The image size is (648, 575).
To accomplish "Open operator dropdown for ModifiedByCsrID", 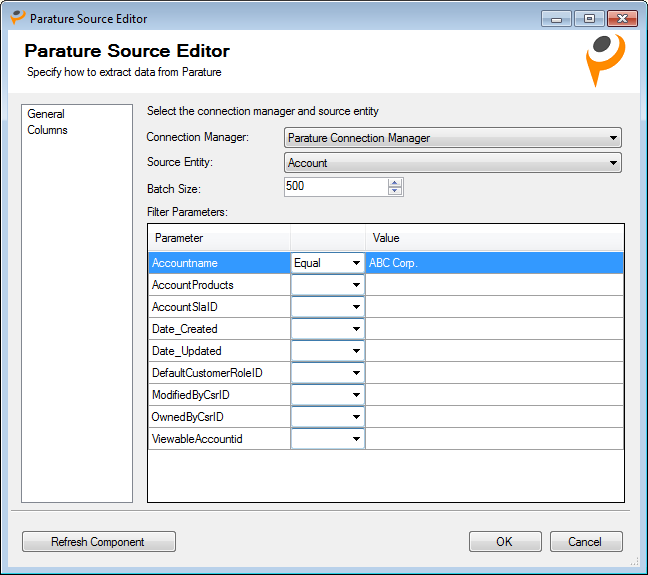I will point(328,395).
